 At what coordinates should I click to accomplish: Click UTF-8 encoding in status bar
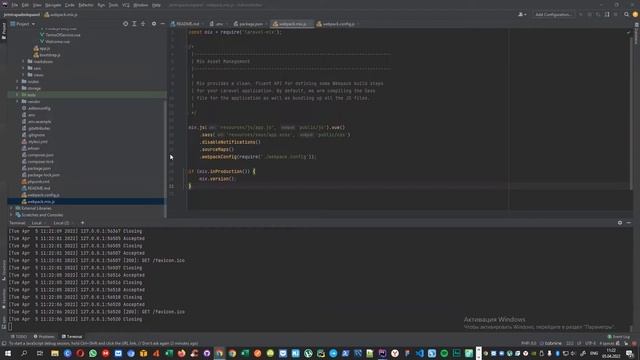pyautogui.click(x=591, y=343)
